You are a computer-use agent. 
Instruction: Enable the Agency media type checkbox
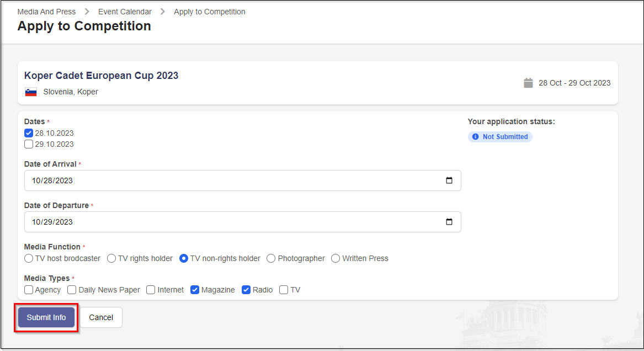(x=29, y=290)
